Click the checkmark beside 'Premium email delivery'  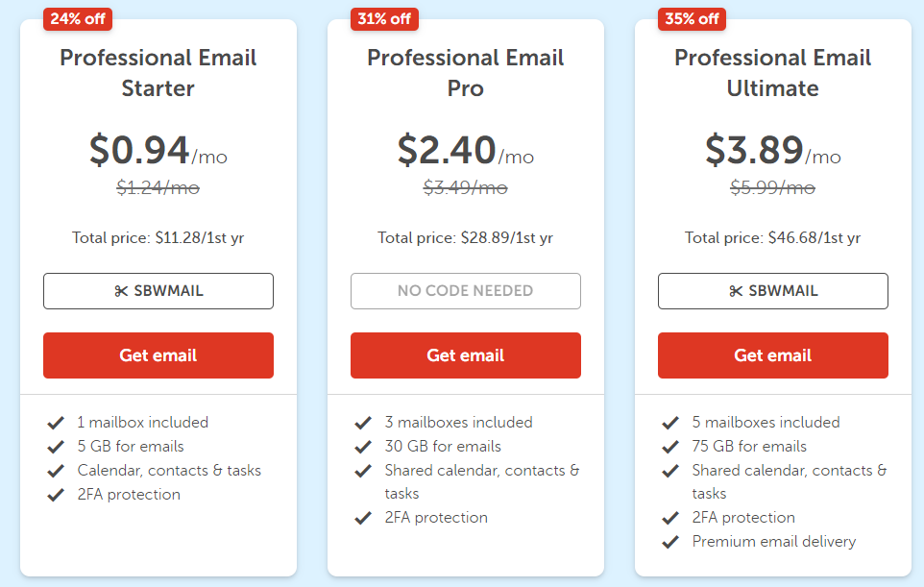pyautogui.click(x=669, y=541)
